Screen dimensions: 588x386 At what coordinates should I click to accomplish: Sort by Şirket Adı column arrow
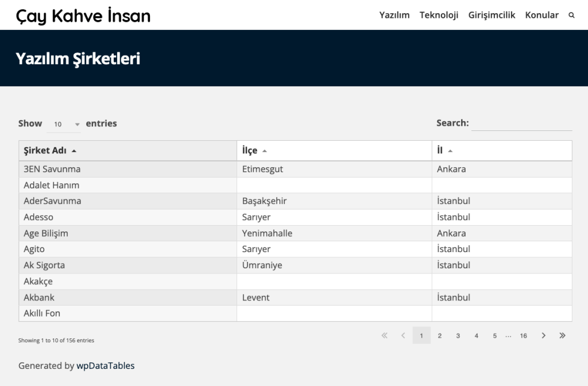(74, 151)
